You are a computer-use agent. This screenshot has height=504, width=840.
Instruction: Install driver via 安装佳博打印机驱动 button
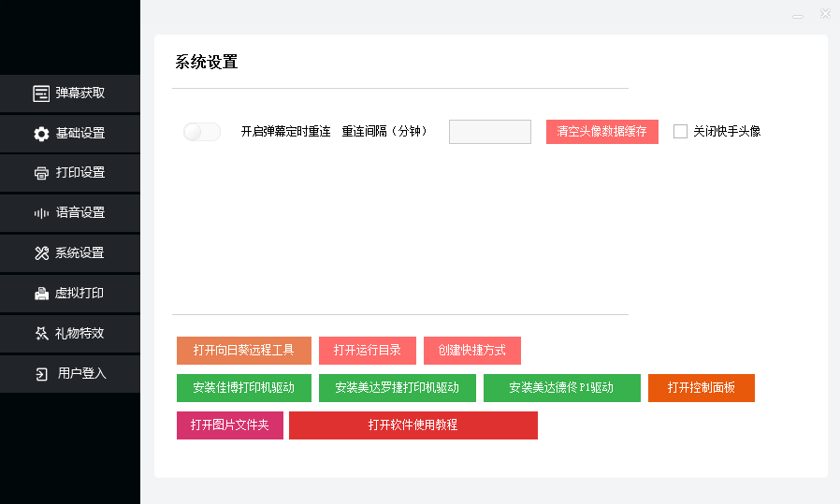(x=243, y=388)
